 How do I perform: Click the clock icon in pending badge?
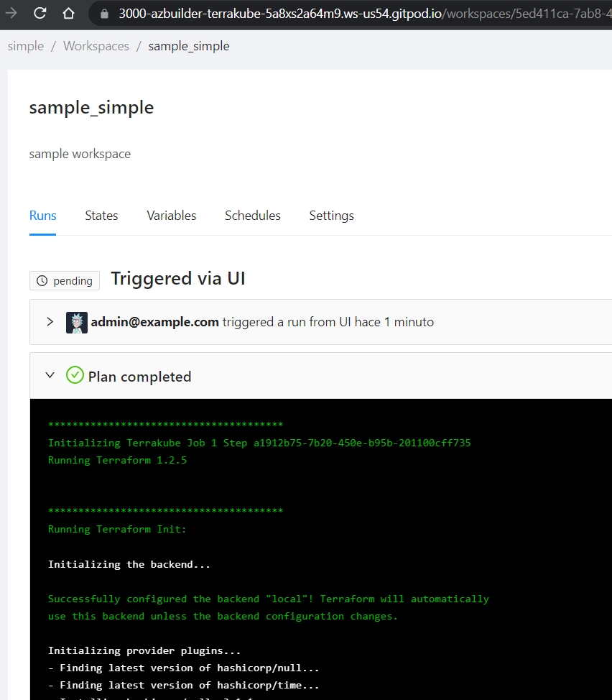coord(42,281)
